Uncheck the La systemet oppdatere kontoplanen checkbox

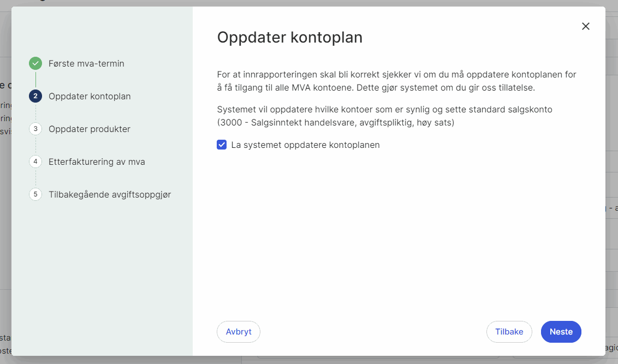point(222,145)
